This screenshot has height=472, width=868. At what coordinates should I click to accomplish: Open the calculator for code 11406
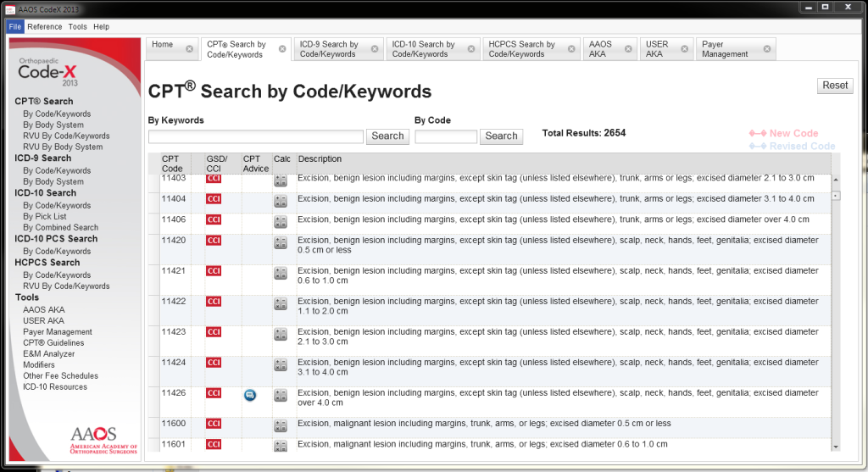pos(281,222)
